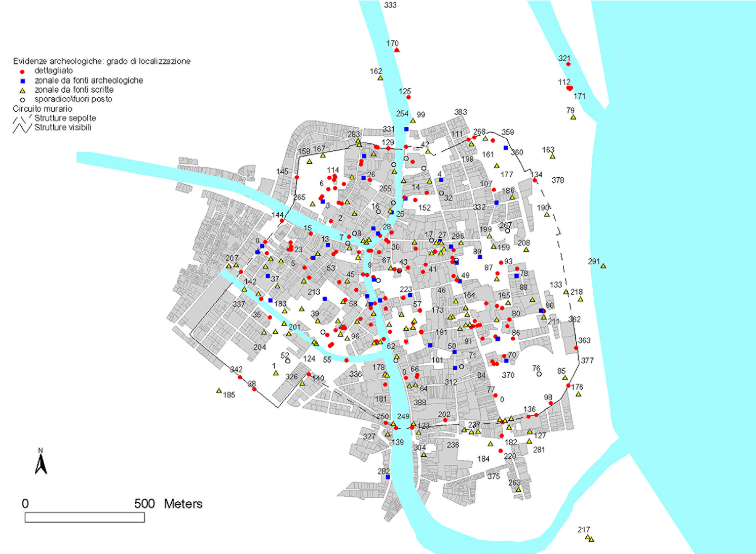The width and height of the screenshot is (756, 554).
Task: Click the 'Circuito murario' legend heading
Action: click(x=43, y=109)
